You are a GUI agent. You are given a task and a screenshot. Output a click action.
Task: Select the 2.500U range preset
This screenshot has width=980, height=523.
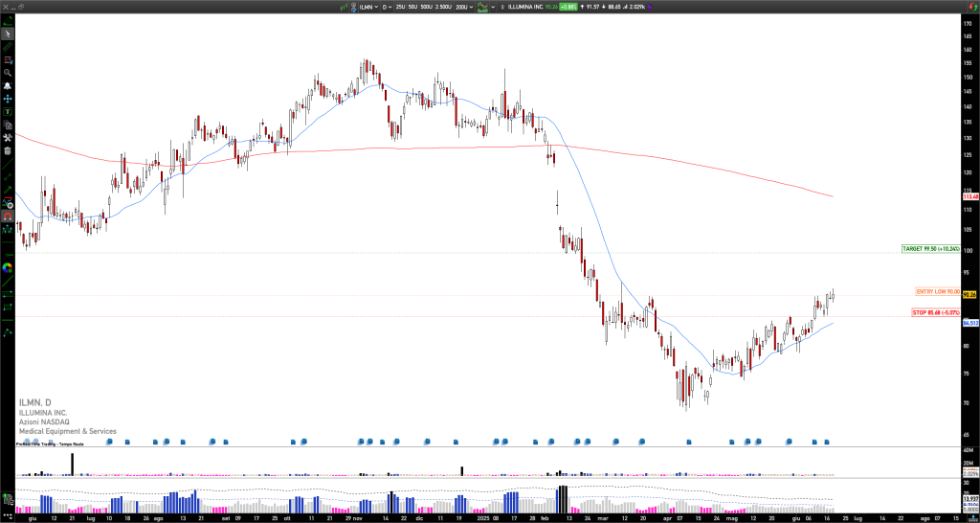click(444, 7)
